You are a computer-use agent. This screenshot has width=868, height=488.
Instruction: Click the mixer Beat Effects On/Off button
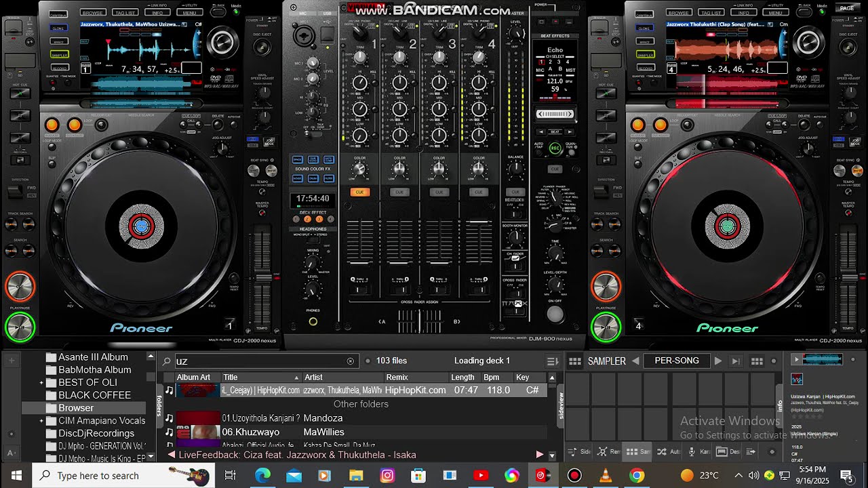coord(555,314)
